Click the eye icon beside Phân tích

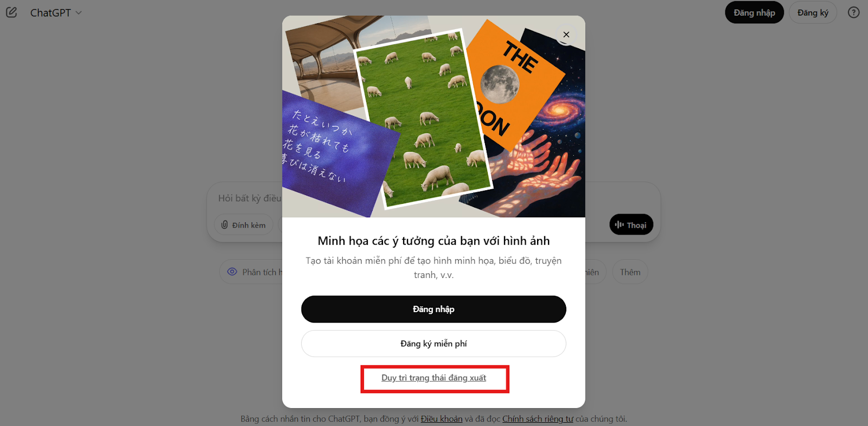(232, 272)
